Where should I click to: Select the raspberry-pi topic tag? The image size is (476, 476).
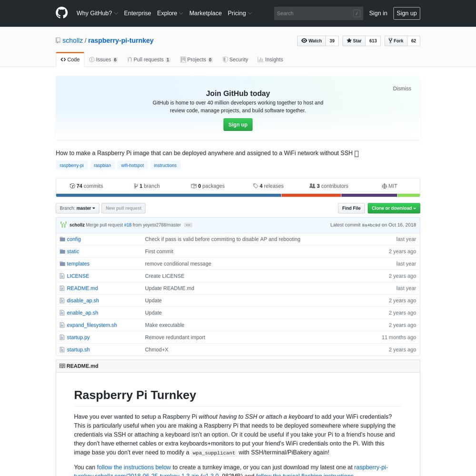[x=72, y=166]
